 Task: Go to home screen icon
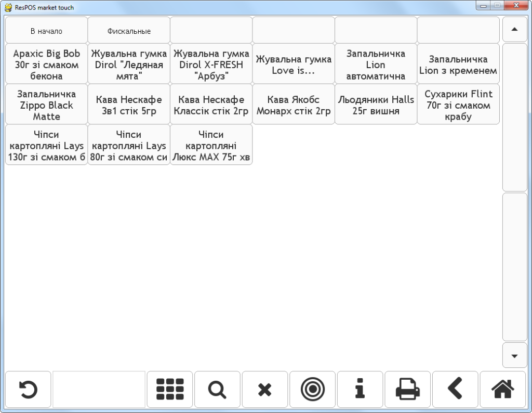pyautogui.click(x=502, y=389)
